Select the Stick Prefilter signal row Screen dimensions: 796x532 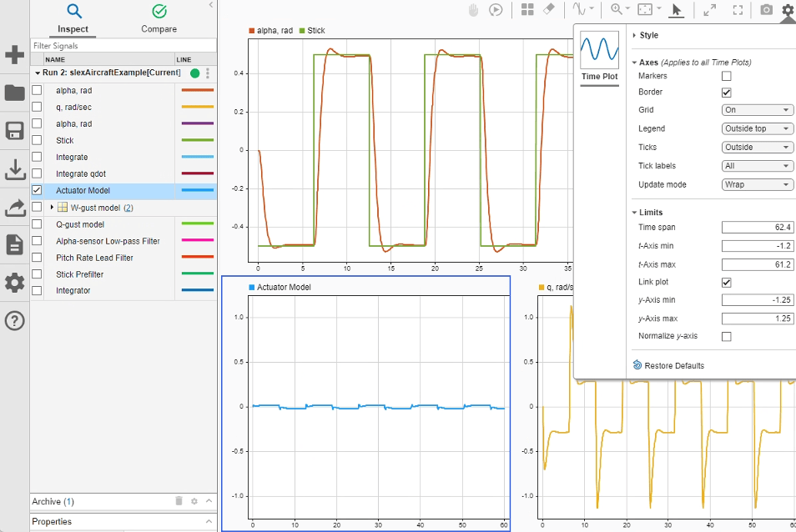pos(123,274)
